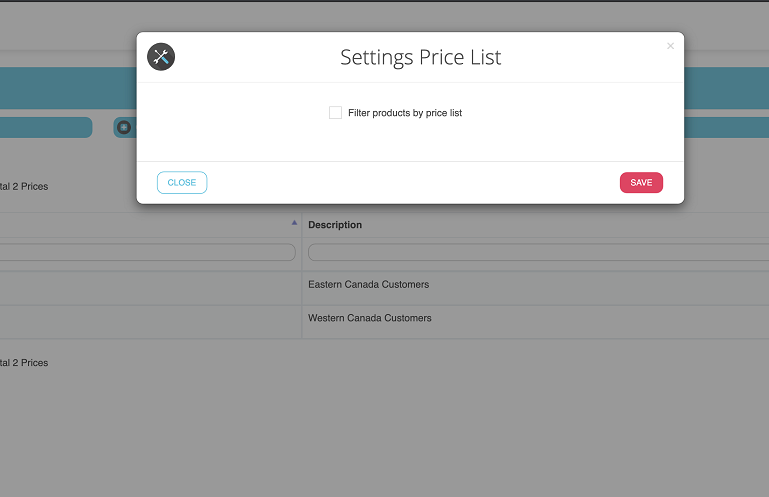Select the Western Canada Customers row
Screen dimensions: 769x497
click(370, 318)
